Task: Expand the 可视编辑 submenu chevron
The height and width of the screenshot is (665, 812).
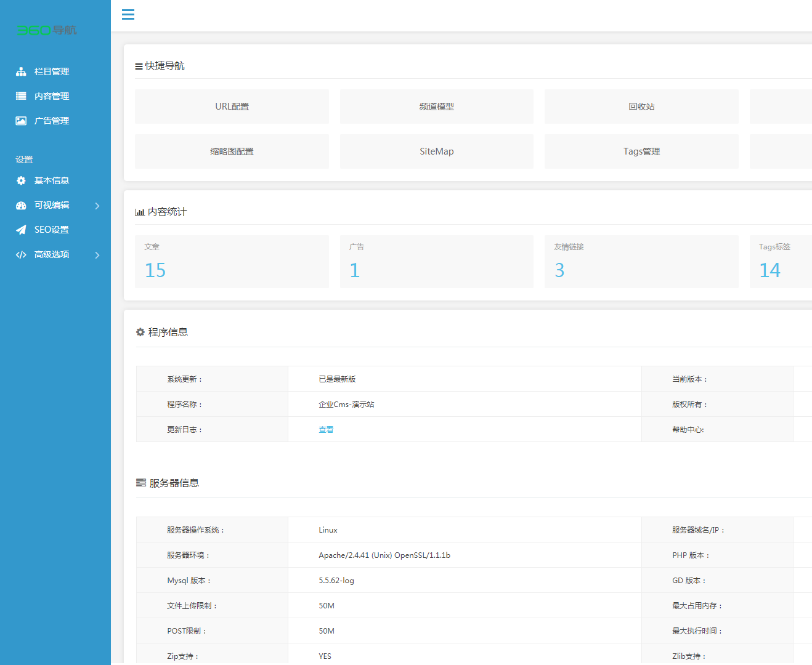Action: click(97, 206)
